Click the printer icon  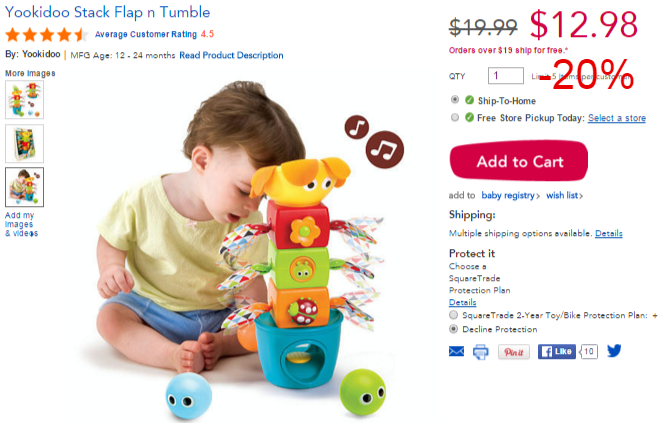[x=480, y=352]
